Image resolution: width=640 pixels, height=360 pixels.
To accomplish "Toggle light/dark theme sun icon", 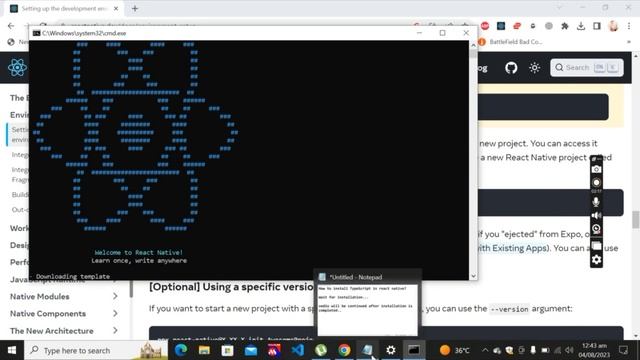I will [x=535, y=68].
